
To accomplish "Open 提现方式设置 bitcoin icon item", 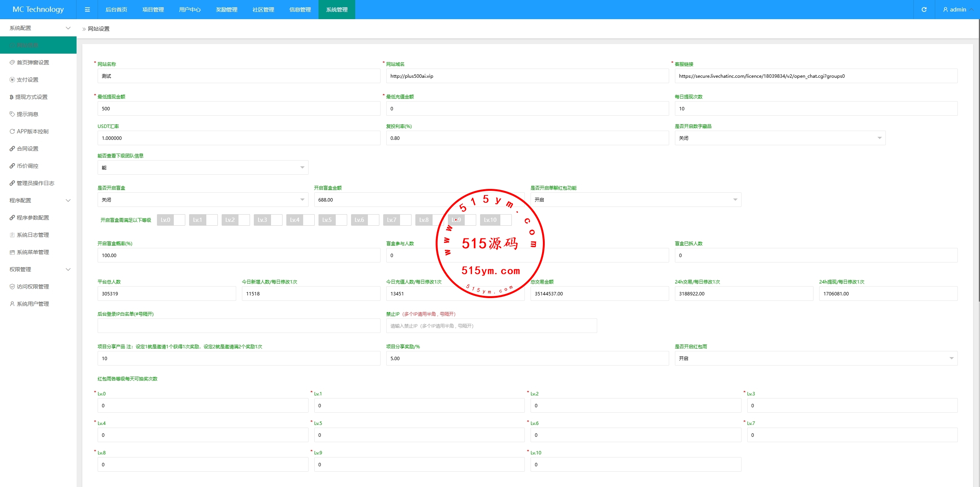I will click(31, 97).
